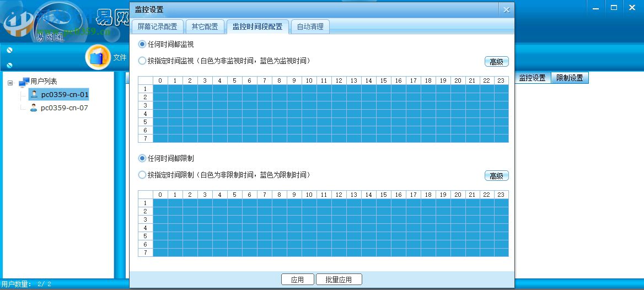Click hour 18 header in restriction grid
644x290 pixels.
428,195
